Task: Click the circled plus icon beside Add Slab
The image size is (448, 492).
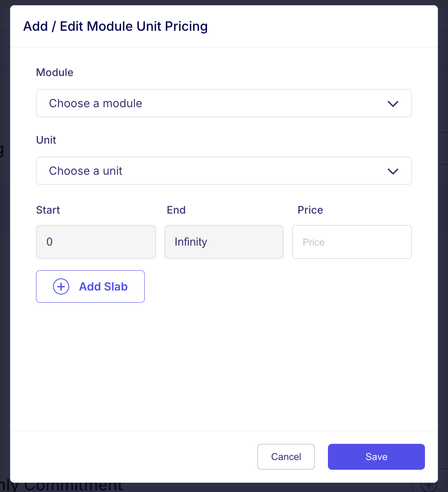Action: (61, 286)
